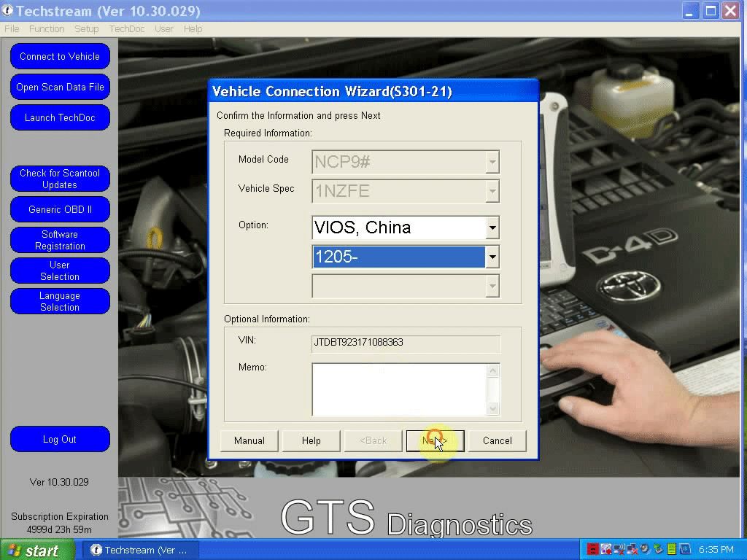Click the Techstream title bar icon

pos(7,10)
